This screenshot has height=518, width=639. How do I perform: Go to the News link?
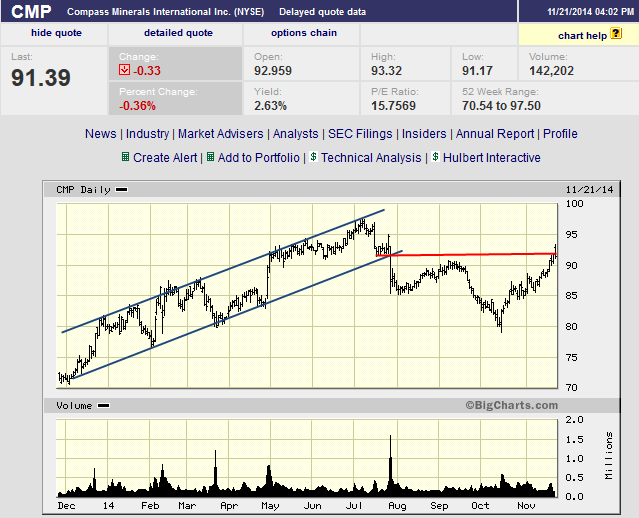tap(100, 134)
